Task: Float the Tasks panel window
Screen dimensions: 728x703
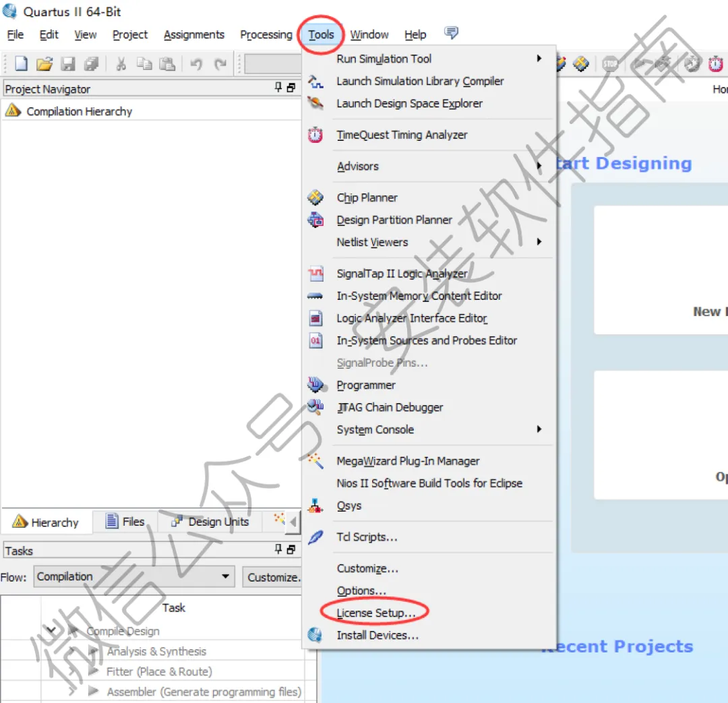Action: [x=291, y=550]
